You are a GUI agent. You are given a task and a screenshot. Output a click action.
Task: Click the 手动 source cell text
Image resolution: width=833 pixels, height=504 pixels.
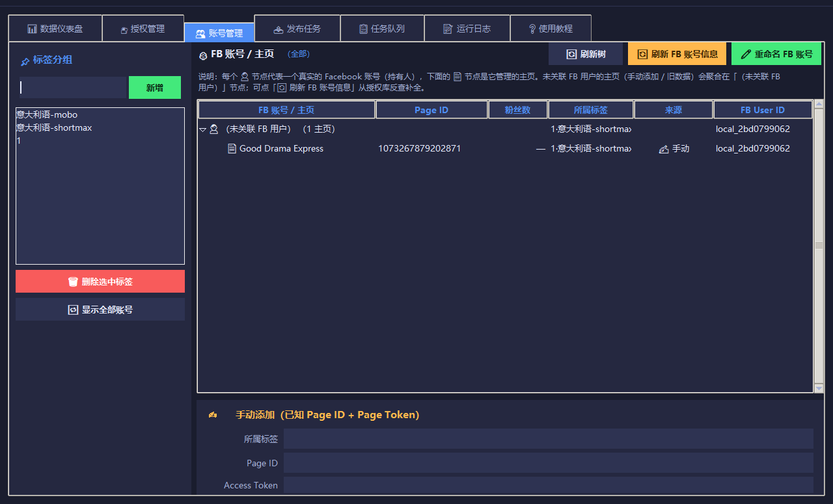point(681,149)
